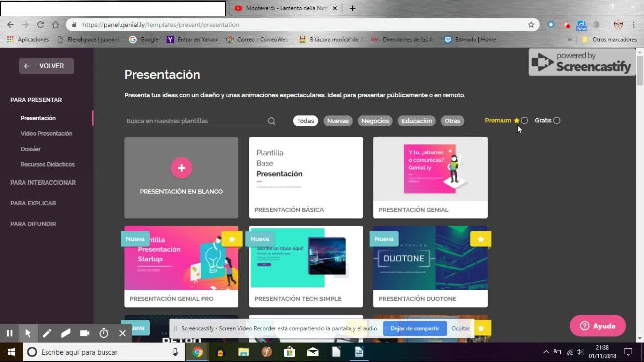
Task: Click the premium star badge on Presentación Duotone
Action: point(481,239)
